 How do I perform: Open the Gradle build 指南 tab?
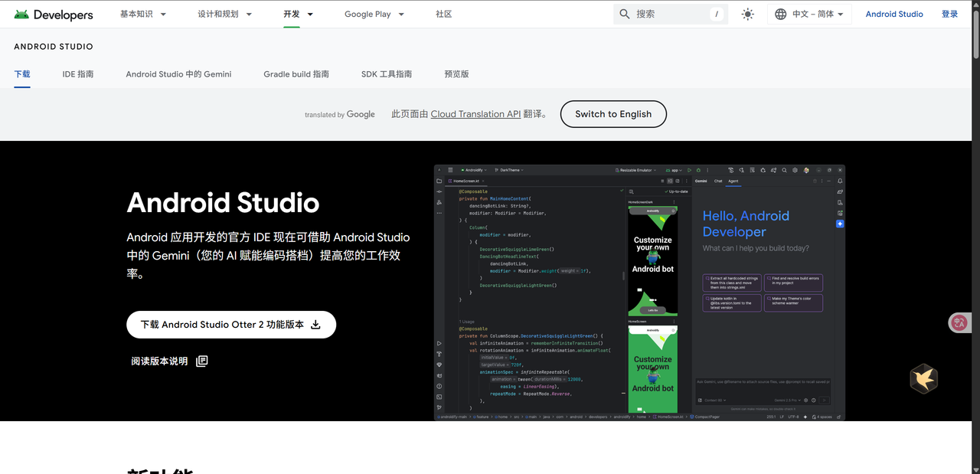[x=296, y=74]
